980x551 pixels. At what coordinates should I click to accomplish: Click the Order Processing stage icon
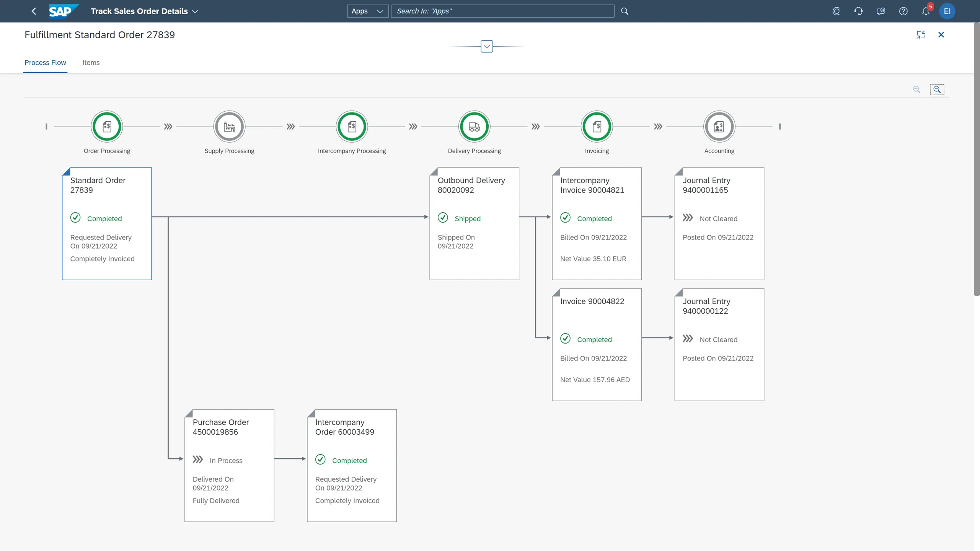click(x=107, y=126)
